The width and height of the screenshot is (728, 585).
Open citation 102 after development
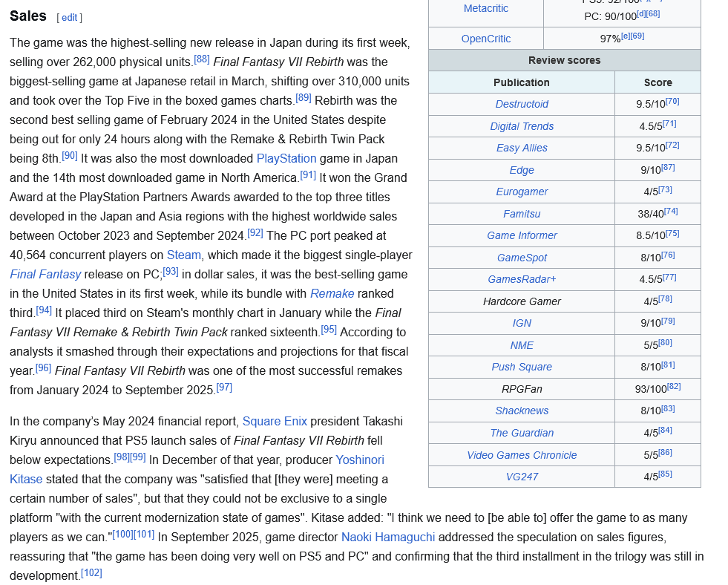[x=91, y=573]
